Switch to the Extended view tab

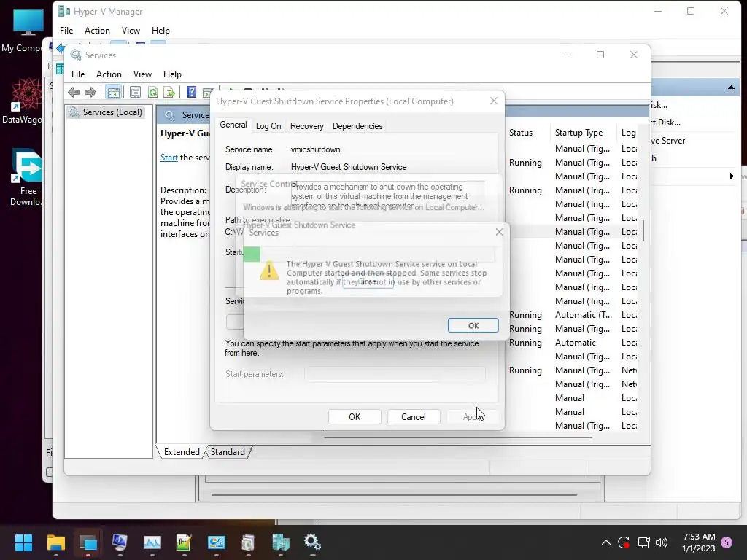click(x=182, y=452)
